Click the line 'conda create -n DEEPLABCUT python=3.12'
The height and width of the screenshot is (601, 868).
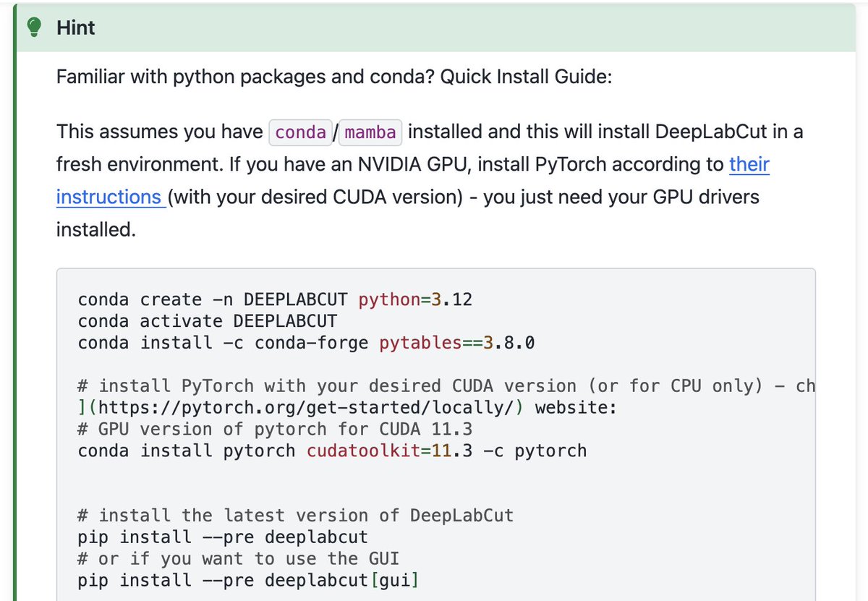tap(275, 299)
